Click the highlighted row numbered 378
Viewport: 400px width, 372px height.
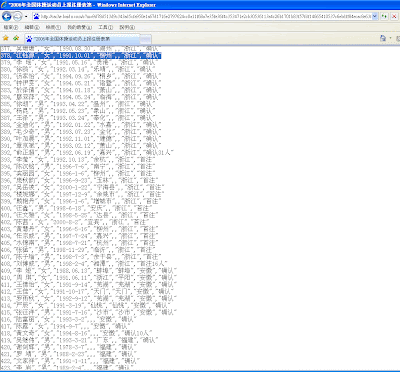(81, 55)
